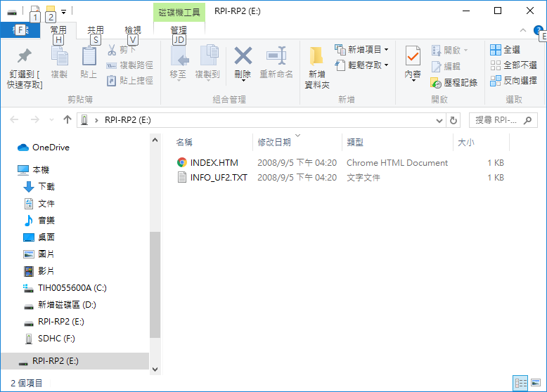Image resolution: width=547 pixels, height=392 pixels.
Task: Open recent locations dropdown arrow
Action: [51, 120]
